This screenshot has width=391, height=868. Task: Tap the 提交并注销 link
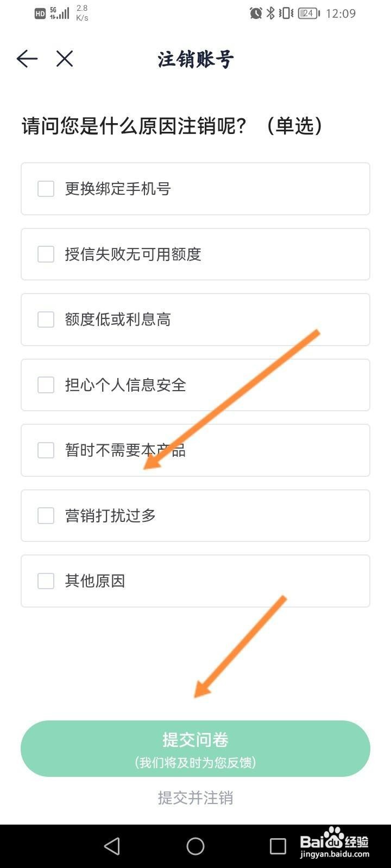[195, 798]
